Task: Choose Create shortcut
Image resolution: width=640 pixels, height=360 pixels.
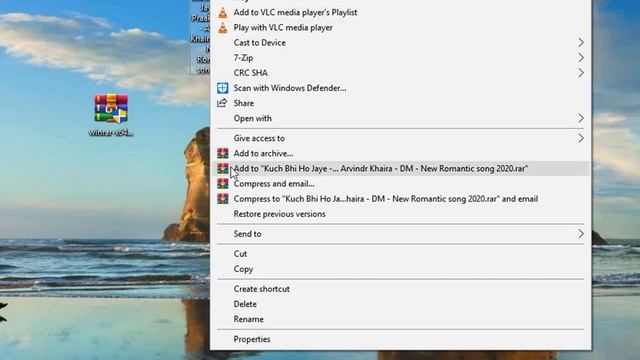Action: 262,289
